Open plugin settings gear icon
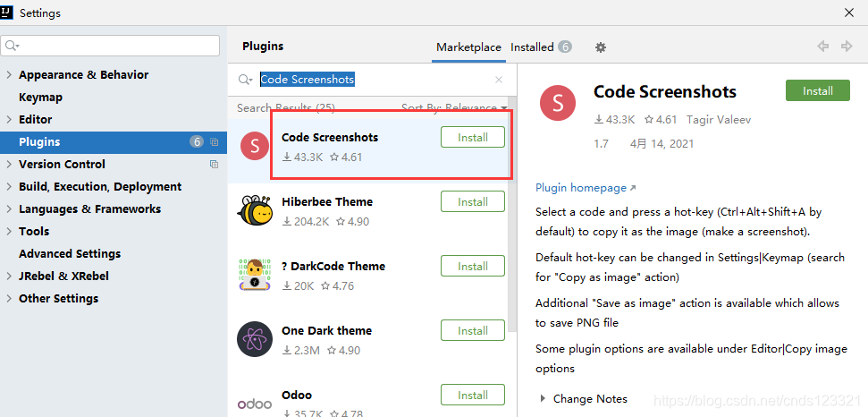Screen dimensions: 868x417 pos(601,47)
